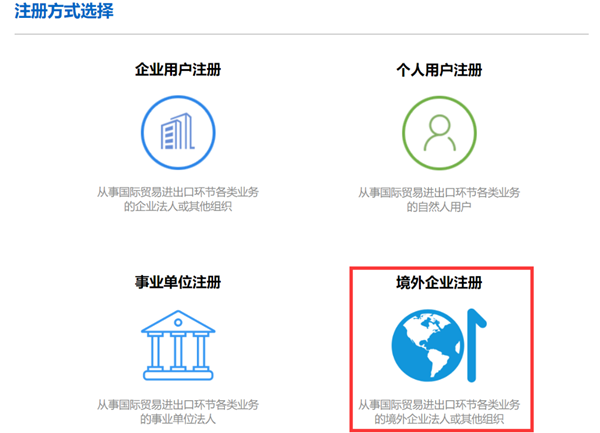
Task: Open 个人用户注册 heading link
Action: [x=439, y=70]
